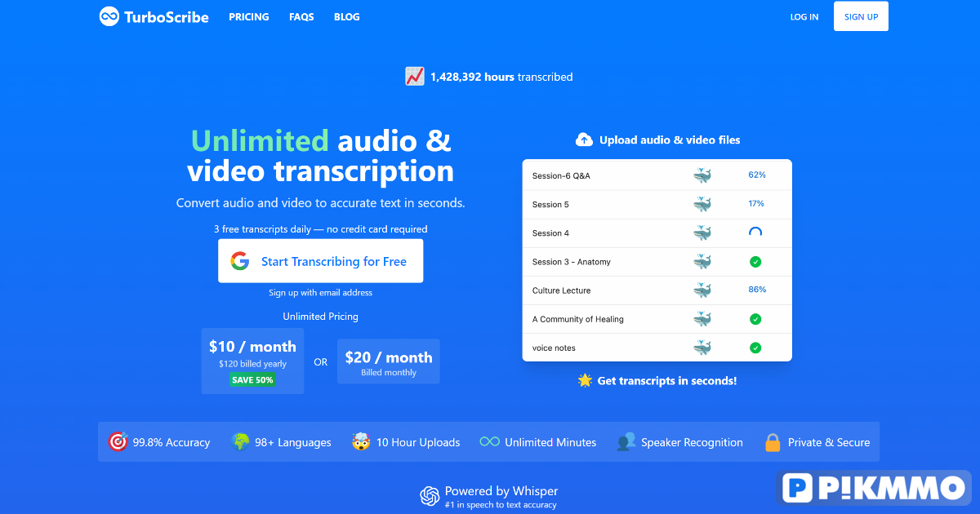The height and width of the screenshot is (514, 980).
Task: Click the 98+ Languages label
Action: (x=293, y=442)
